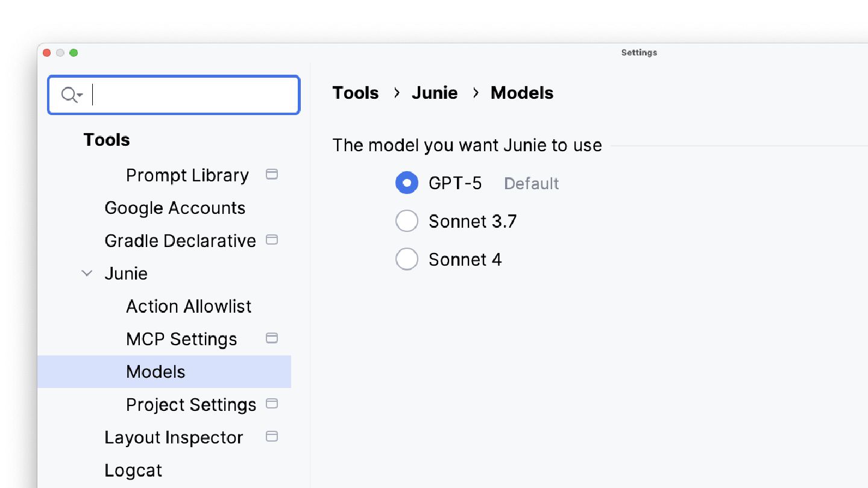Click Junie in the breadcrumb
The width and height of the screenshot is (868, 488).
[x=435, y=93]
